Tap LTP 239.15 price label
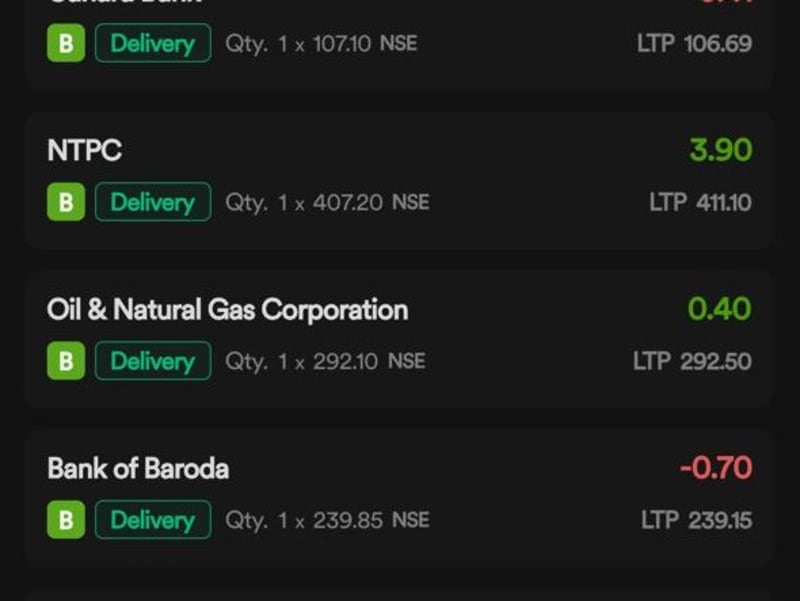The width and height of the screenshot is (800, 601). (x=696, y=520)
